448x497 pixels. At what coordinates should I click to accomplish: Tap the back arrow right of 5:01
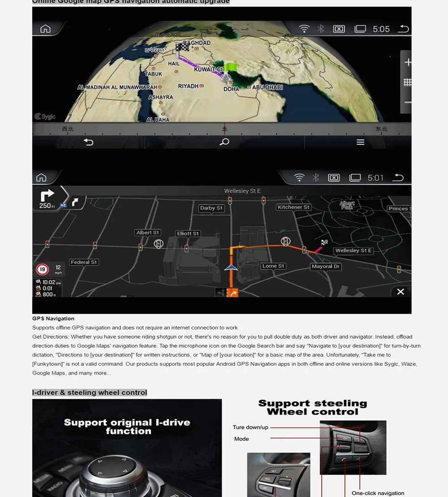click(398, 177)
